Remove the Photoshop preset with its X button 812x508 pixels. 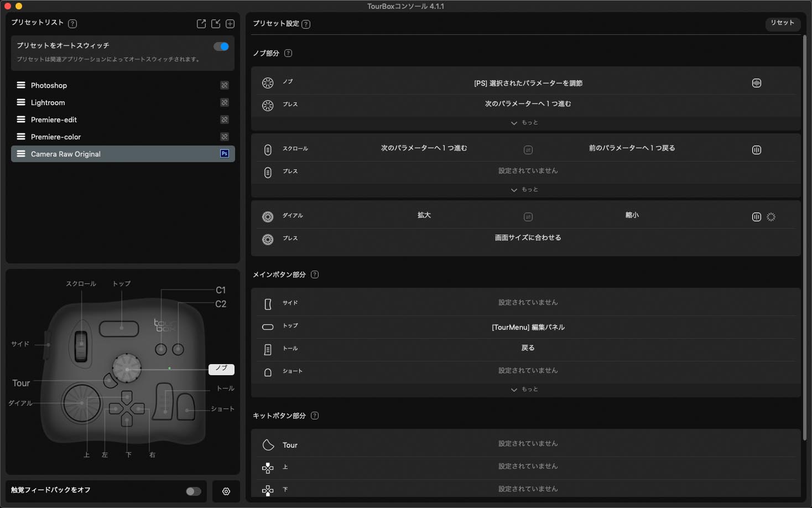tap(225, 85)
